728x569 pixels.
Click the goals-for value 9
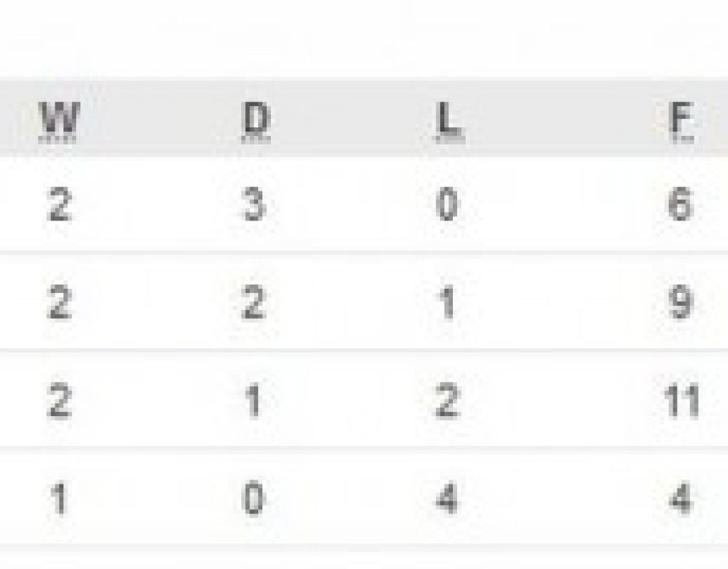pos(680,304)
